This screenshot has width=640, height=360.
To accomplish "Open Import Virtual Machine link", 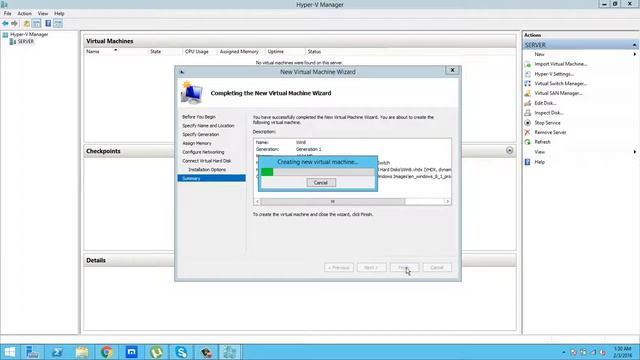I will (x=561, y=64).
